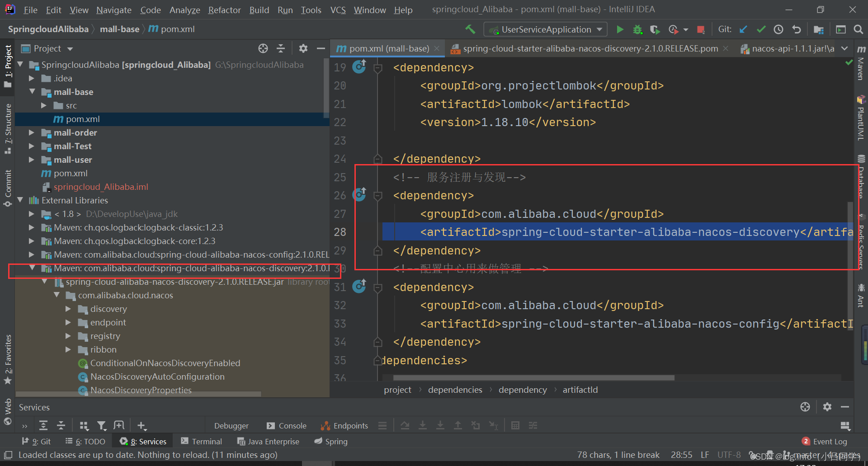Group services by icon in Services panel
Screen dimensions: 868x466
coord(84,425)
